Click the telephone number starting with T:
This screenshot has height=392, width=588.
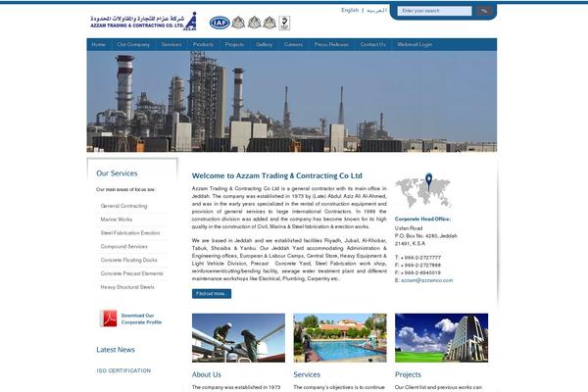coord(418,258)
